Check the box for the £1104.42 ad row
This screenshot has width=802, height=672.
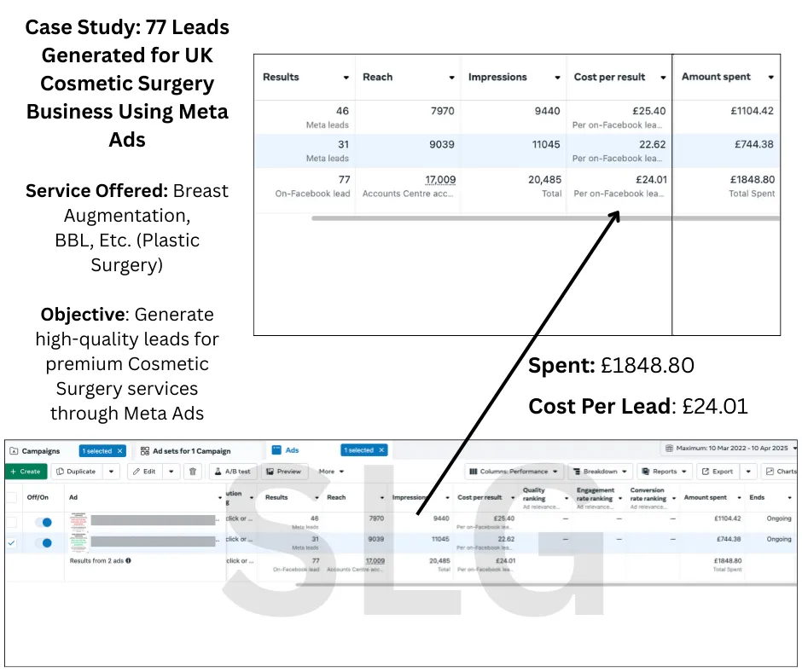11,522
